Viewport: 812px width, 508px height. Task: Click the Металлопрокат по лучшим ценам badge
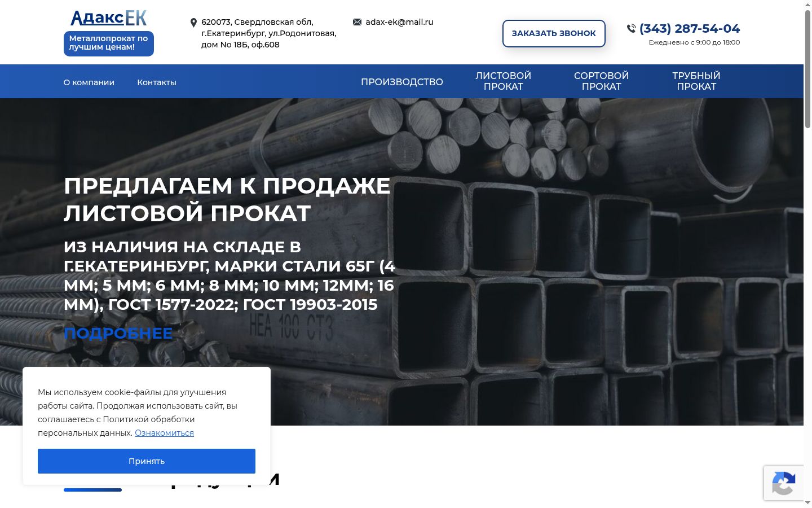point(109,43)
